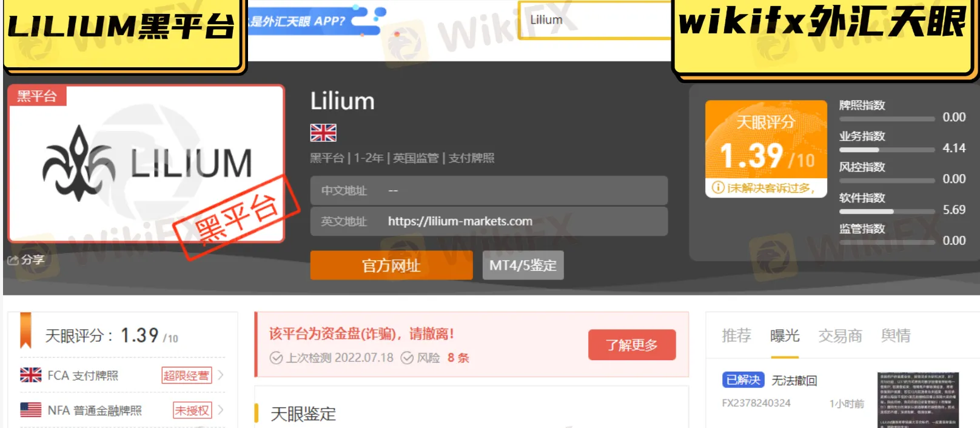This screenshot has width=980, height=428.
Task: Switch to the 推荐 tab
Action: click(736, 336)
